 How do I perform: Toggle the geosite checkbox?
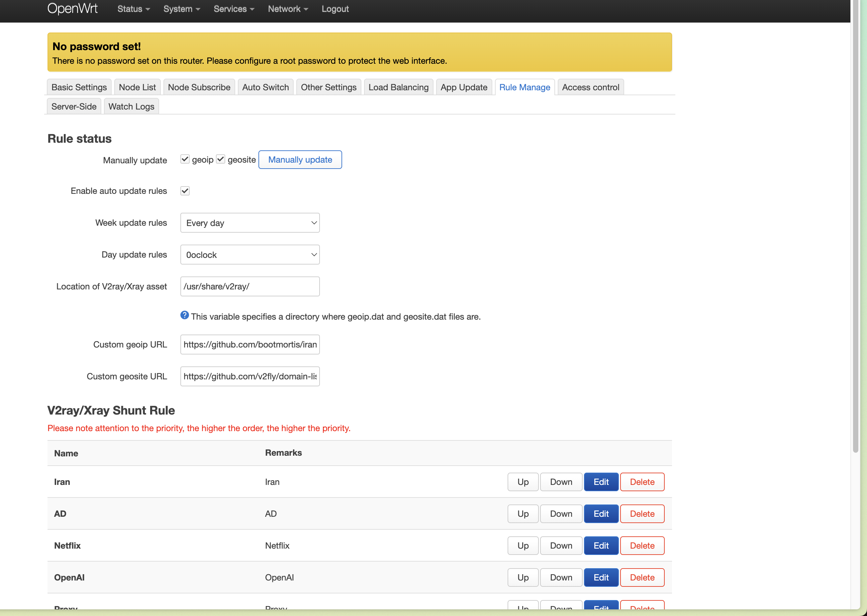coord(221,159)
